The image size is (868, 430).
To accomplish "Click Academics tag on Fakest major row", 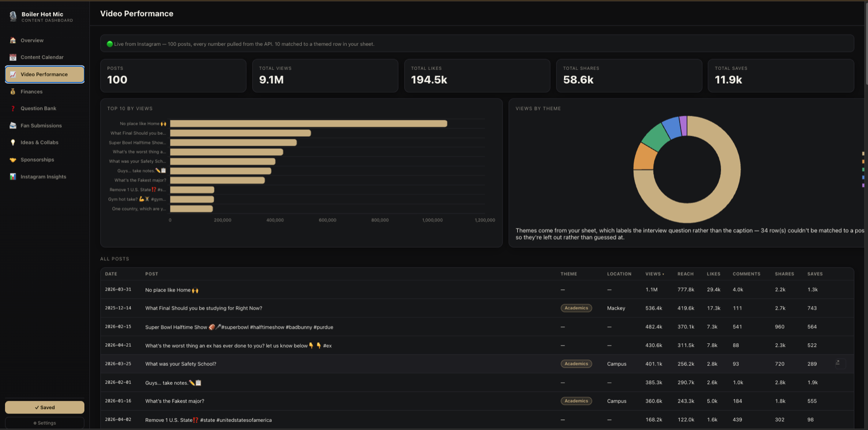I will pyautogui.click(x=576, y=401).
